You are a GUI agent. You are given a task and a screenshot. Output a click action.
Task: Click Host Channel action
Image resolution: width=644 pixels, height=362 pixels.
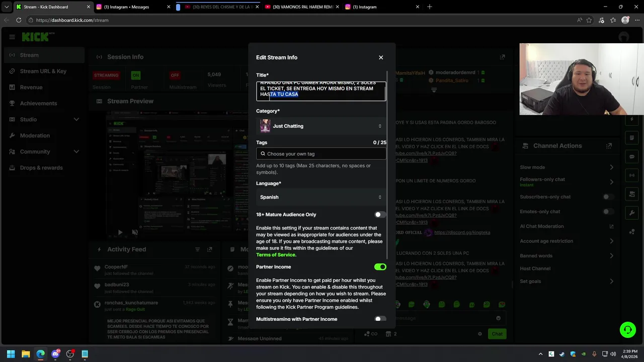pyautogui.click(x=535, y=269)
